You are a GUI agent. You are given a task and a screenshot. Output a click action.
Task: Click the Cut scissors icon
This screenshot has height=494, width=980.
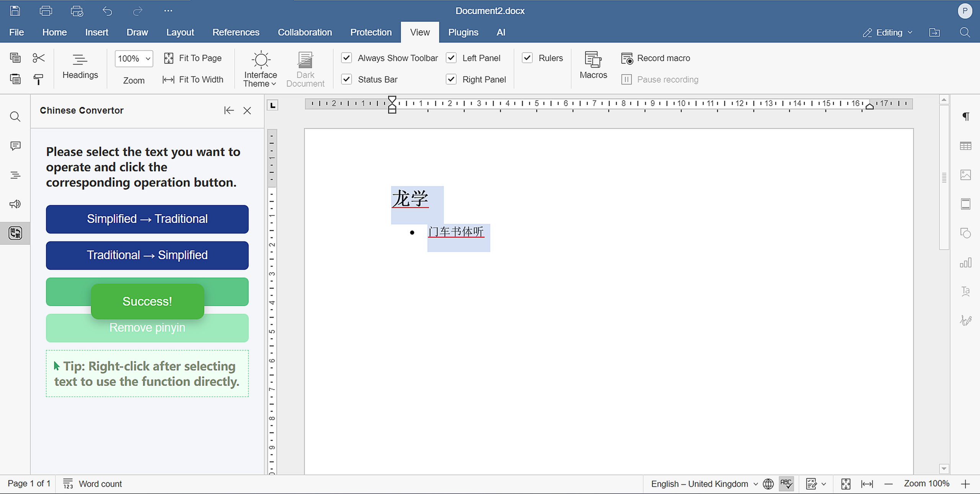tap(39, 58)
